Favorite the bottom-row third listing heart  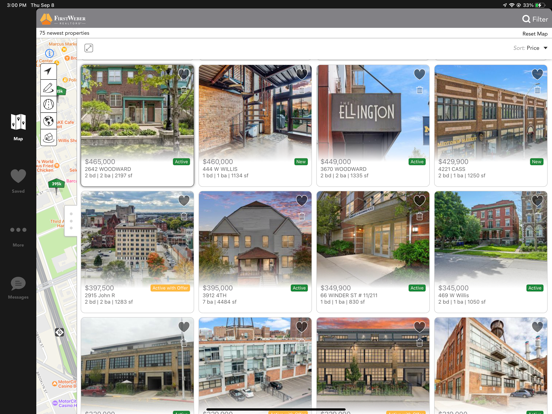(x=419, y=327)
